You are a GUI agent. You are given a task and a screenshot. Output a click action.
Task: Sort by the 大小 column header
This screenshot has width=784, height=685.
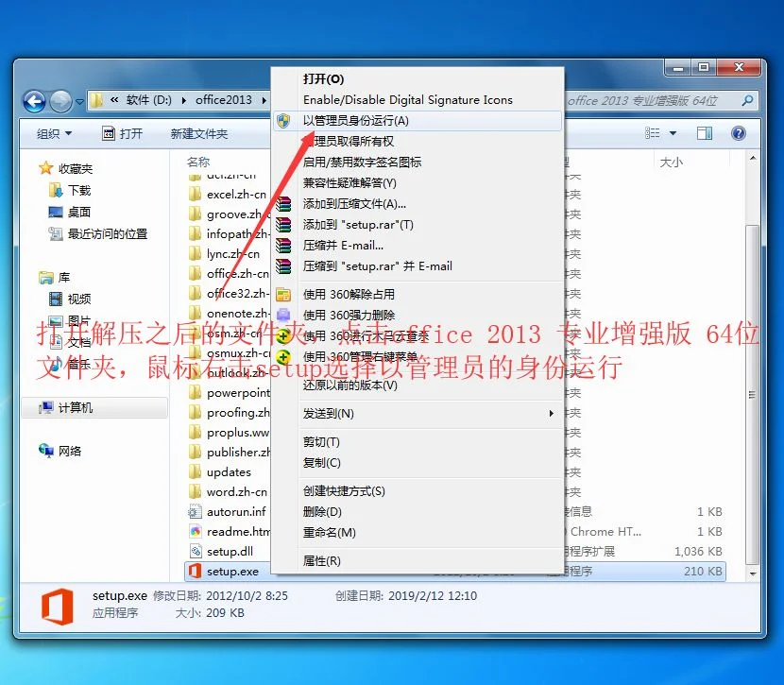pyautogui.click(x=671, y=162)
